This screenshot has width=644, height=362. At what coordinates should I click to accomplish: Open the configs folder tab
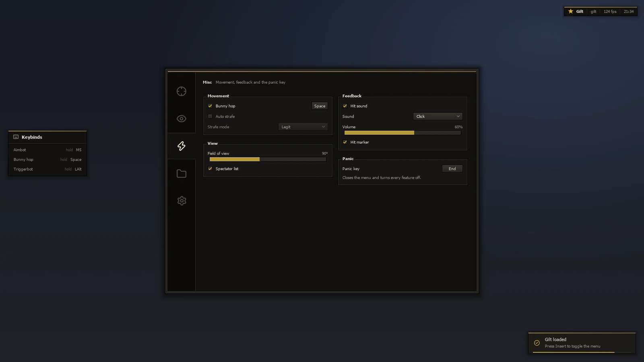[182, 173]
